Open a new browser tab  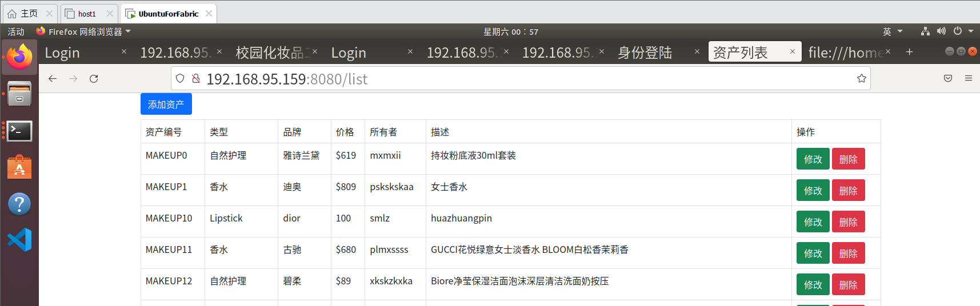coord(909,52)
